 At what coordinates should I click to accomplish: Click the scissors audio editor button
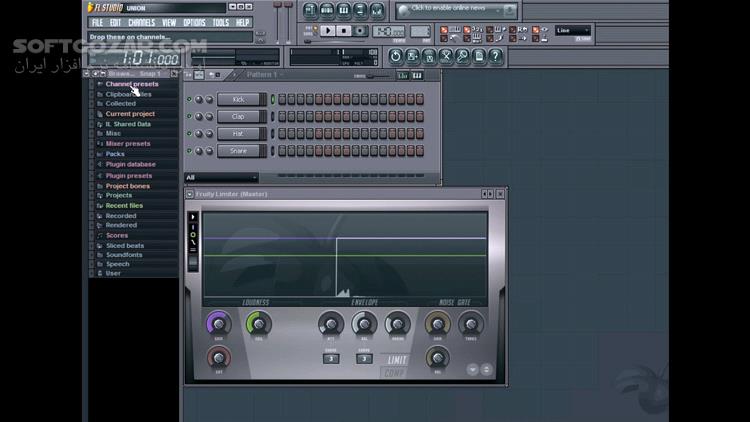(x=445, y=56)
